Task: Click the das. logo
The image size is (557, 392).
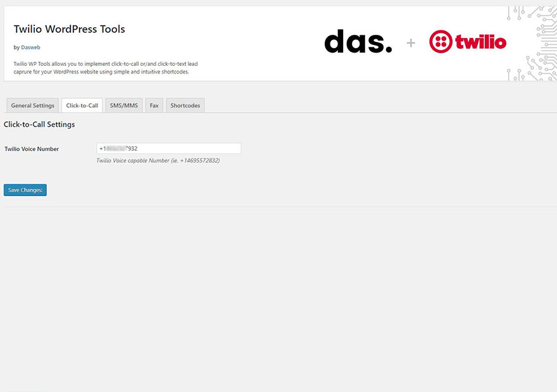Action: [x=358, y=42]
